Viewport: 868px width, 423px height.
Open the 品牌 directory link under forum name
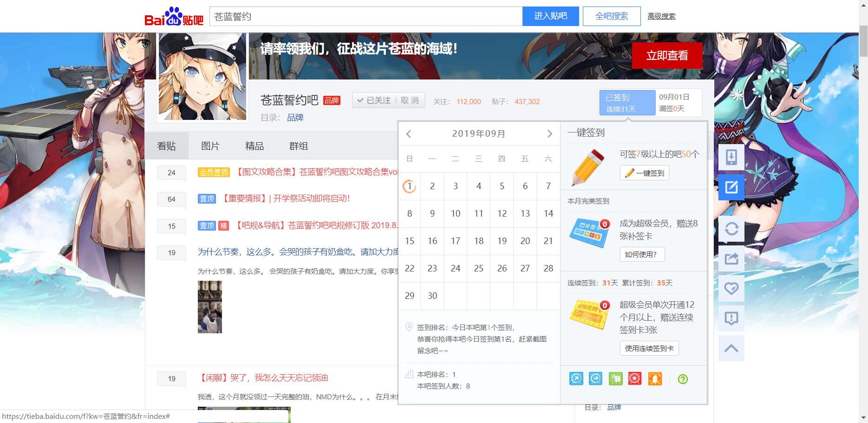point(295,118)
